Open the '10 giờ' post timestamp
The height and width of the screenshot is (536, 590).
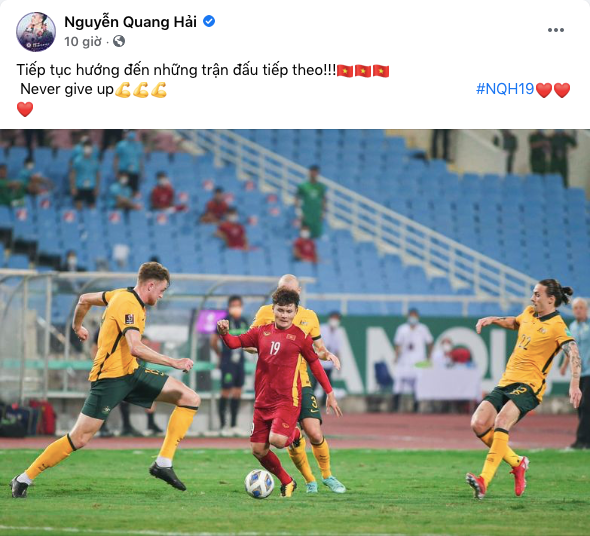coord(83,41)
